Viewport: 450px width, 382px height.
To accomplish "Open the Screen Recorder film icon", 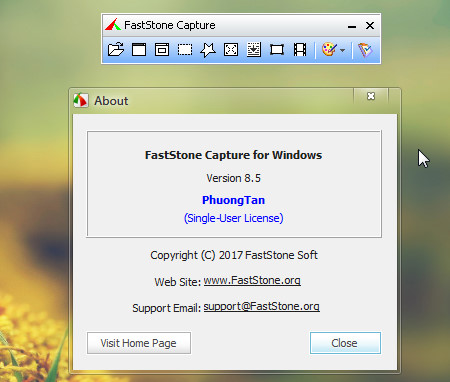I will pos(300,50).
